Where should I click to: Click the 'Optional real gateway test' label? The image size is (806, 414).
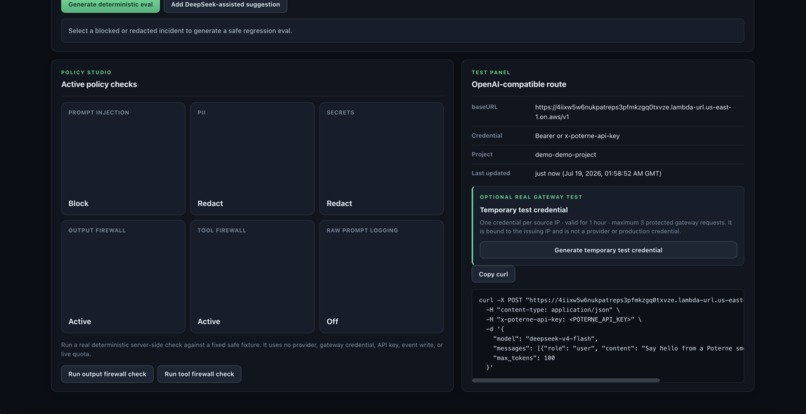tap(531, 197)
